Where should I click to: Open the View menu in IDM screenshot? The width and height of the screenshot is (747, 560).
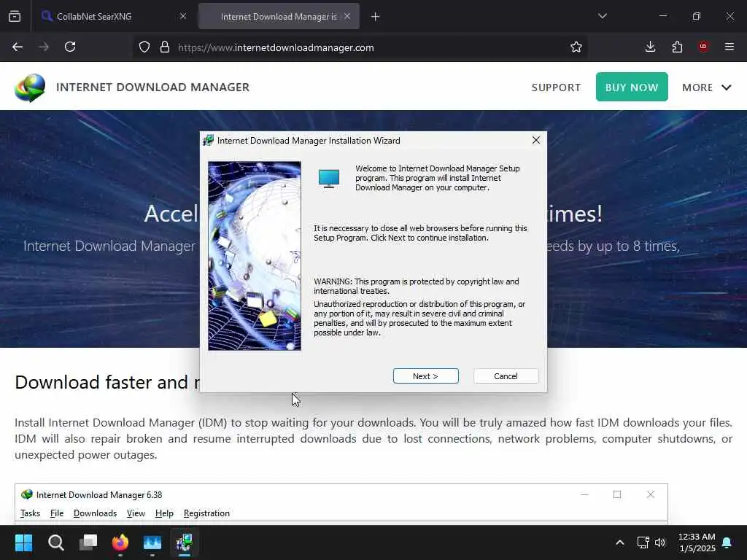pos(136,513)
